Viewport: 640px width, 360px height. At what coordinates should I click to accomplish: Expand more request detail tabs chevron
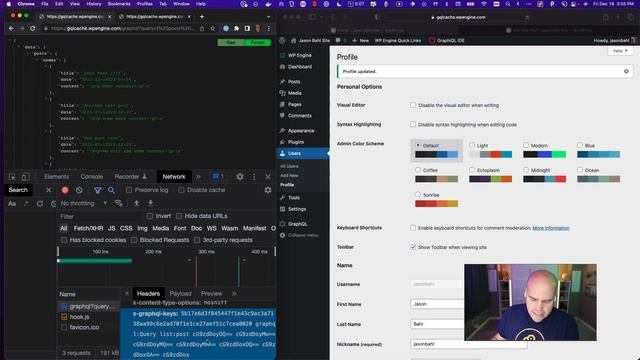tap(234, 293)
